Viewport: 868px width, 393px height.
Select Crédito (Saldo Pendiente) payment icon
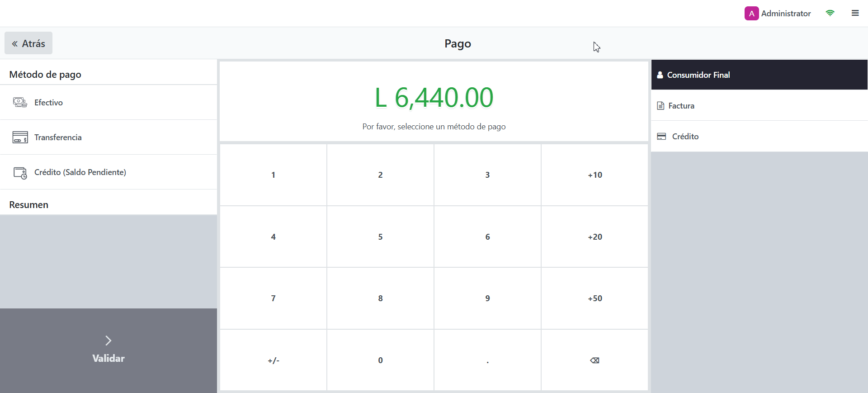(x=20, y=172)
